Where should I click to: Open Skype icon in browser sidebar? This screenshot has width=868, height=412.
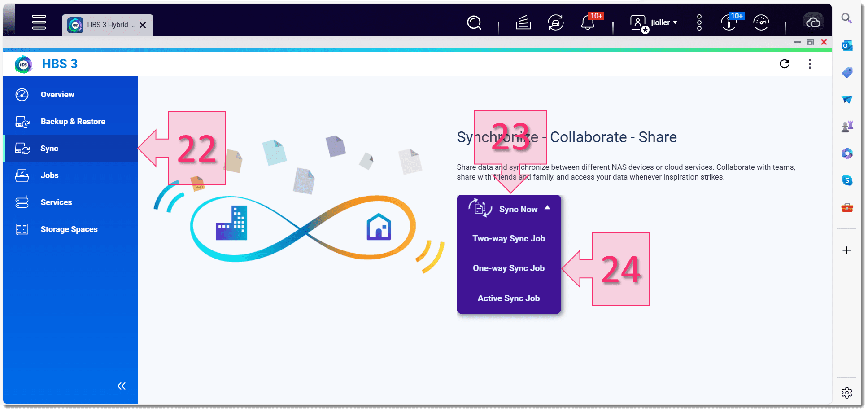[x=847, y=180]
